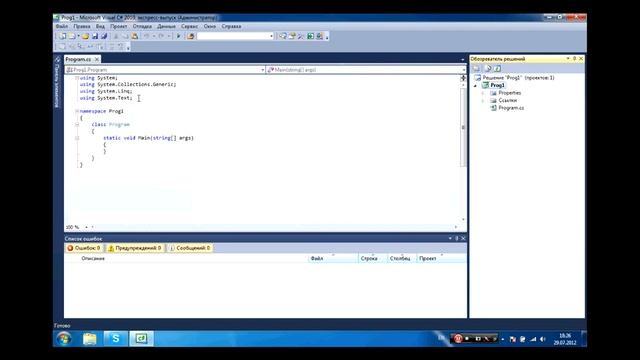Click the Save All toolbar icon
This screenshot has height=360, width=640.
(104, 36)
